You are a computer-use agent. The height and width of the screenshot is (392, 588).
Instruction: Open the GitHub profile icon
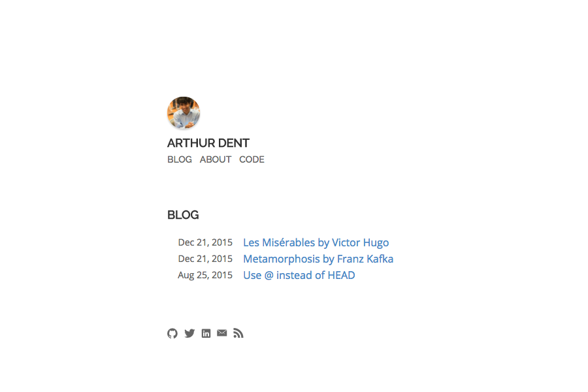pyautogui.click(x=172, y=333)
